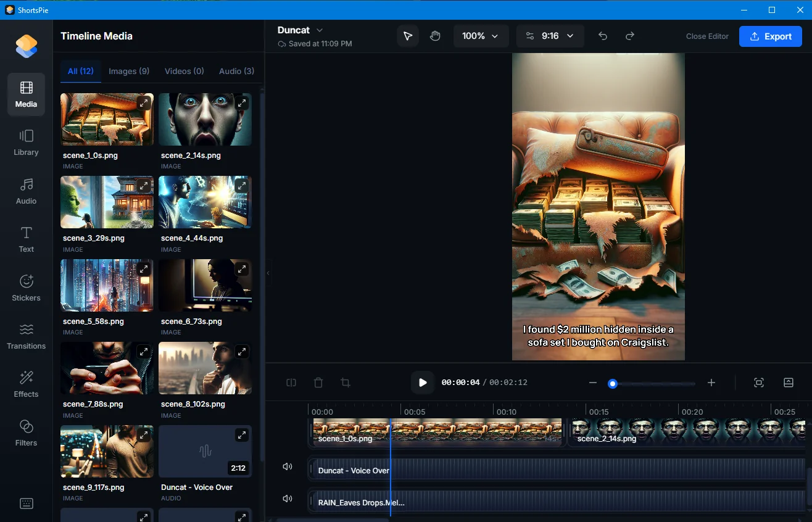Open keyboard shortcuts icon
Screen dimensions: 812x522
pyautogui.click(x=26, y=503)
